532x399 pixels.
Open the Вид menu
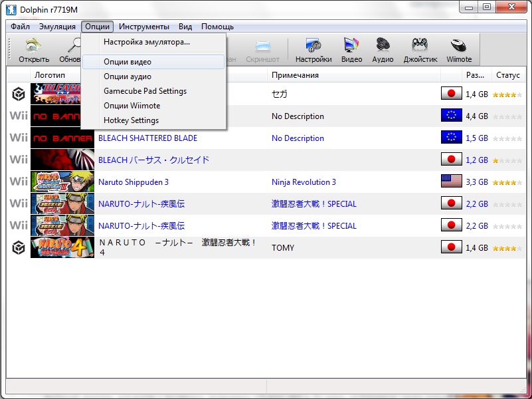coord(185,27)
